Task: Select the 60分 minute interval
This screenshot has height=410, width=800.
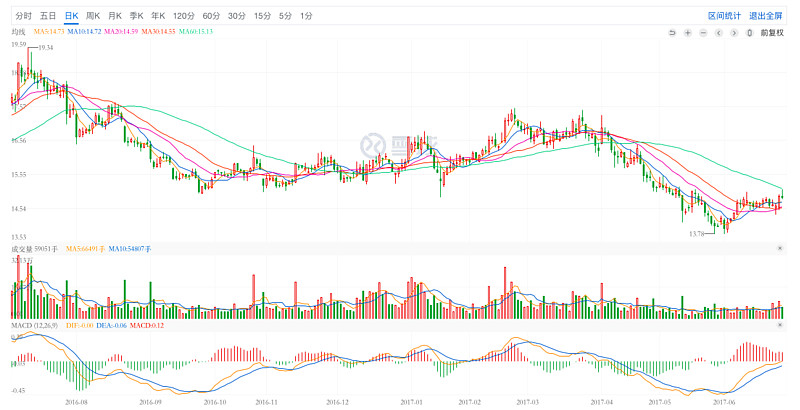Action: [x=211, y=16]
